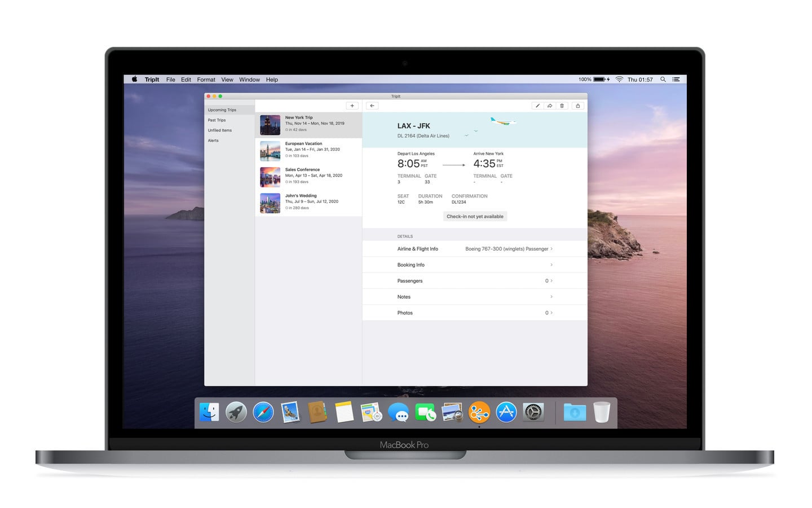The image size is (812, 508).
Task: Check Wi-Fi status in the menu bar
Action: pos(619,79)
